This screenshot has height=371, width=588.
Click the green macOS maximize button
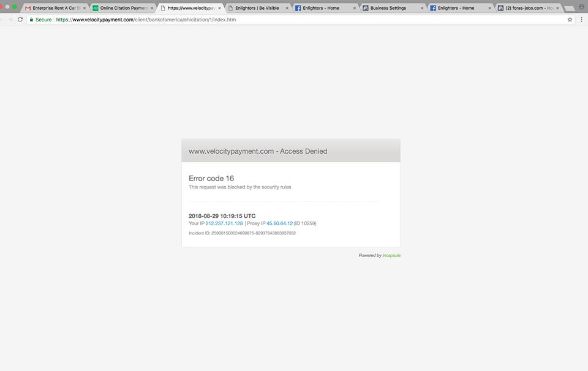coord(15,7)
